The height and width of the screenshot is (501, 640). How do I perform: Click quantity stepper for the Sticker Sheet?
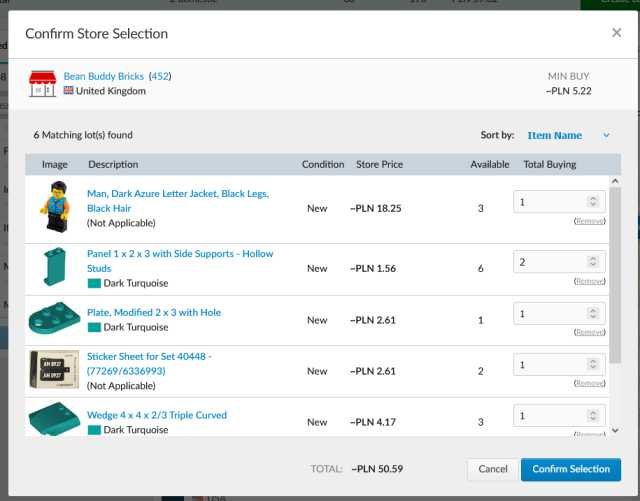coord(593,365)
